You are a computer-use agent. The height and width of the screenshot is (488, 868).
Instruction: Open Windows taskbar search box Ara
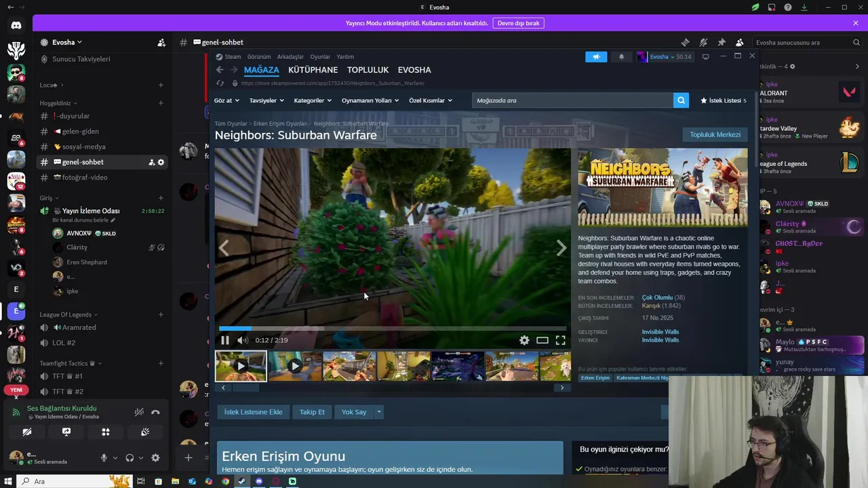(75, 481)
